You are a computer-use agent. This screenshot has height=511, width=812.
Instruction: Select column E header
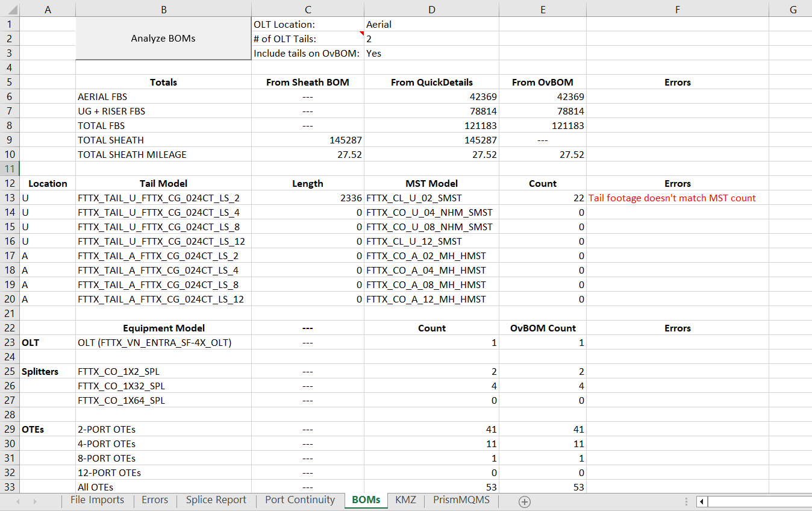[x=543, y=9]
